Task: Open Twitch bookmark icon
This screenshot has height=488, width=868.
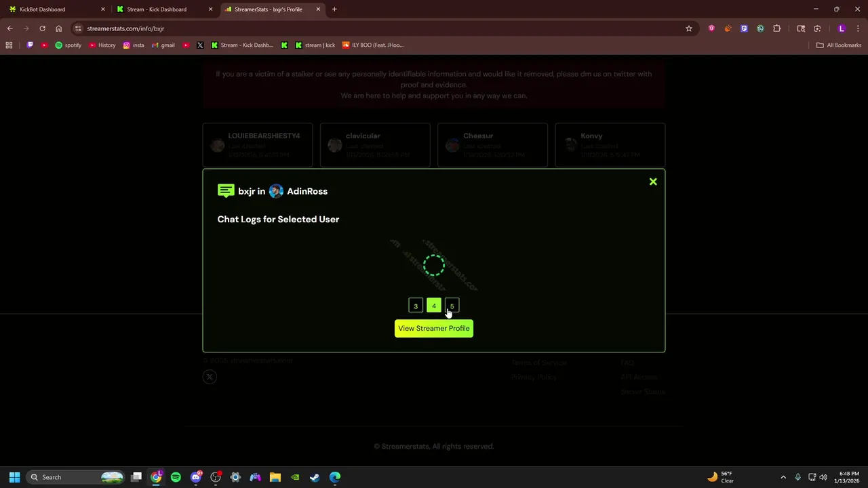Action: (30, 45)
